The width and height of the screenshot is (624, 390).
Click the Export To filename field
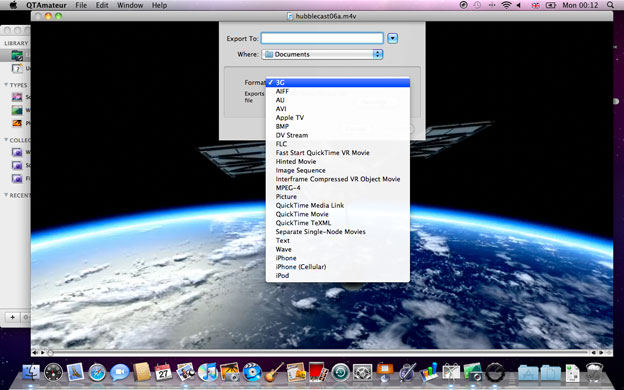click(x=322, y=38)
